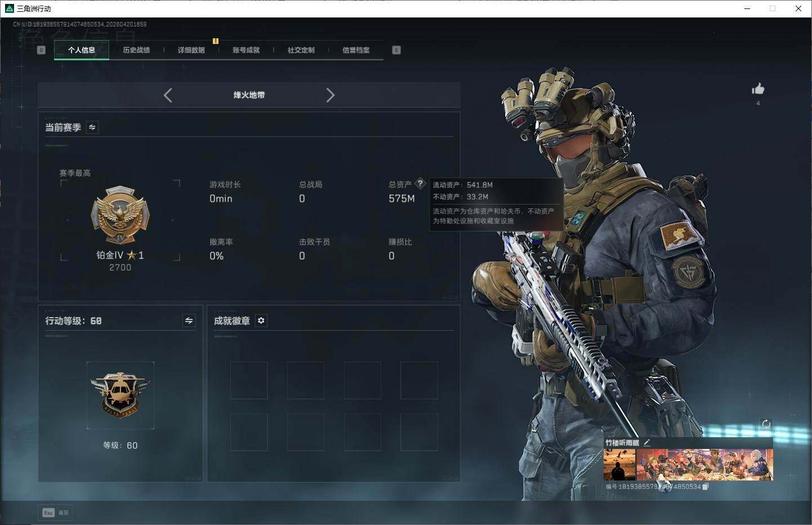Click the name card banner artwork
This screenshot has width=812, height=525.
point(704,464)
